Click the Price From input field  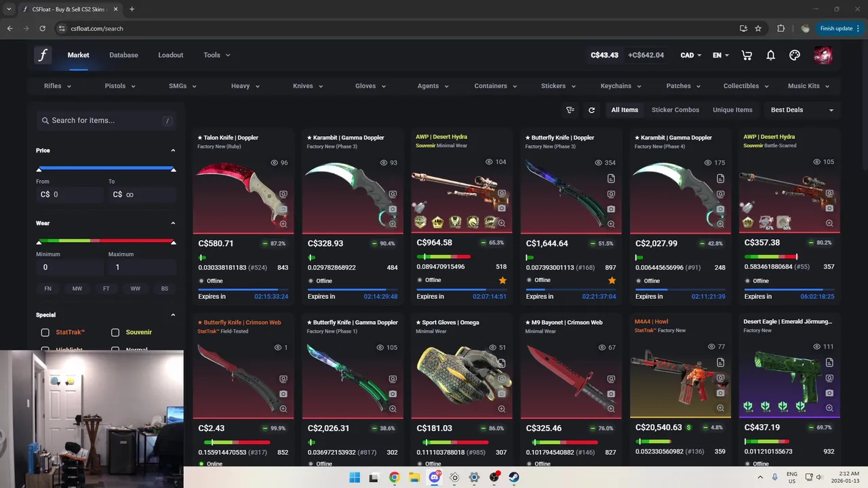(70, 195)
